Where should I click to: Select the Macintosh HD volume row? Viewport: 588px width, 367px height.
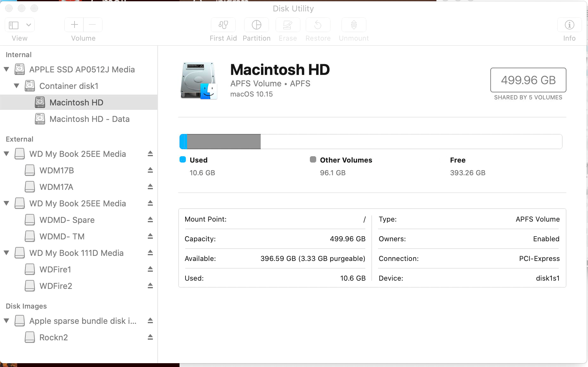(x=79, y=102)
